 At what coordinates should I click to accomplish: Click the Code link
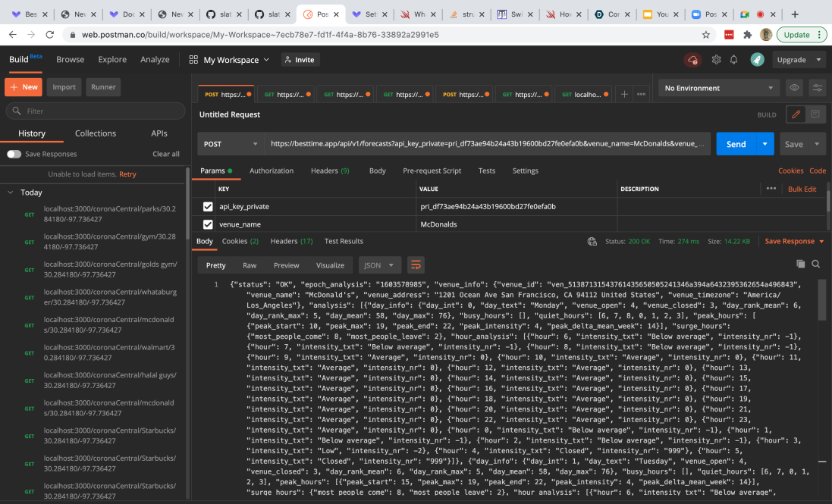[817, 171]
